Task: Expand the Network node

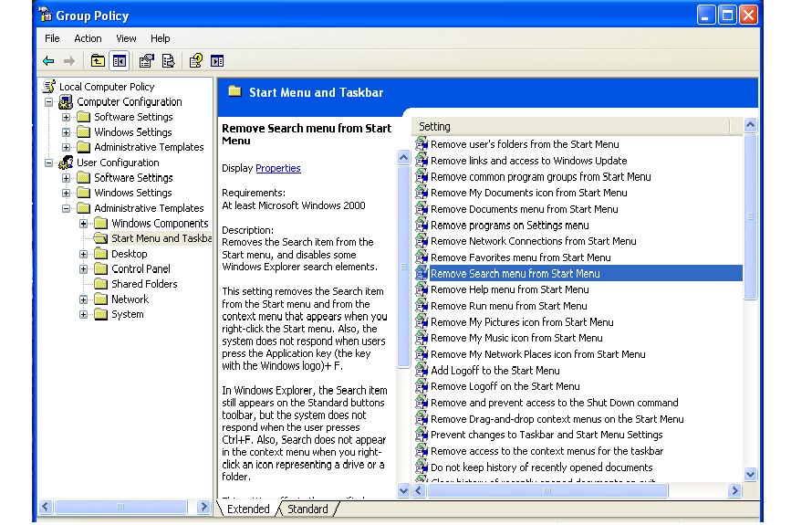Action: tap(83, 299)
